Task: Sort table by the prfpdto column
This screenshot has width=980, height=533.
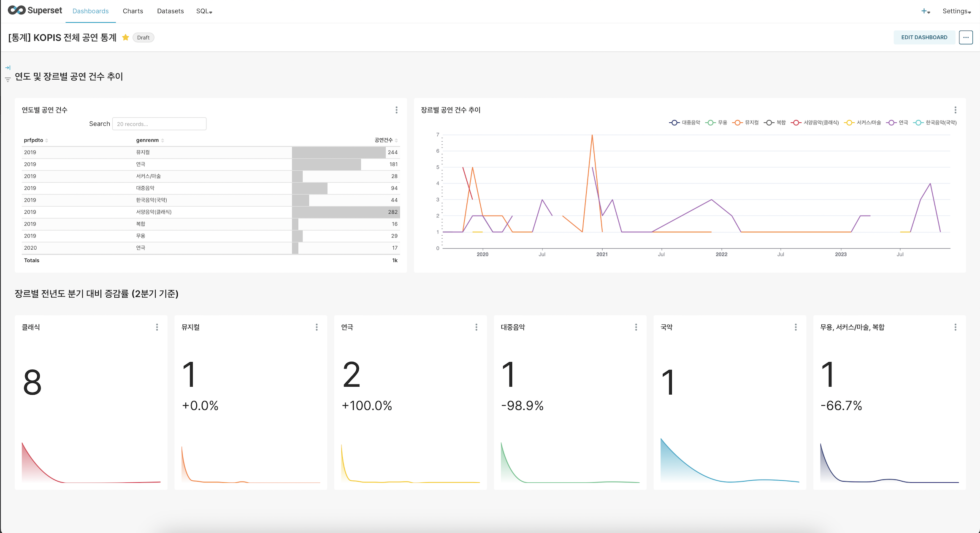Action: 36,140
